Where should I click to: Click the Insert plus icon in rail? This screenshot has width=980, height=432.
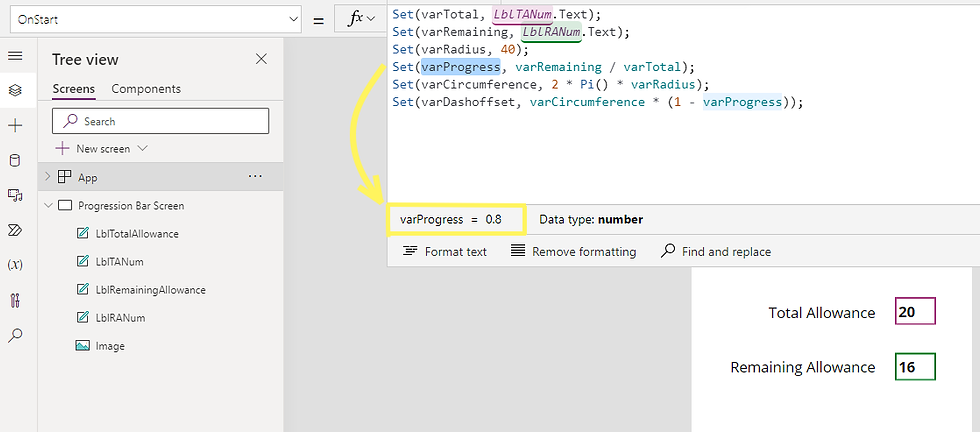coord(15,126)
